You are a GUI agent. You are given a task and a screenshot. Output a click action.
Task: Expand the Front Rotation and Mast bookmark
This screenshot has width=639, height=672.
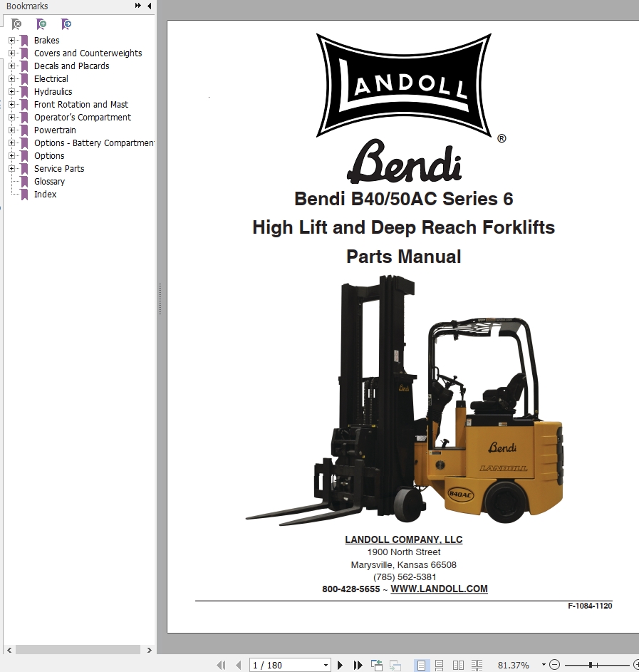[11, 105]
